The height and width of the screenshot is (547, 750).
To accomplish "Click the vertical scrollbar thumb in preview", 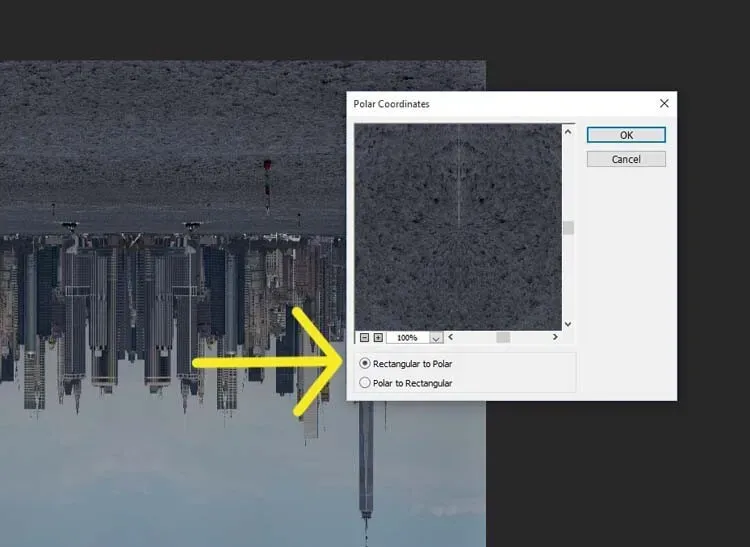I will (568, 228).
